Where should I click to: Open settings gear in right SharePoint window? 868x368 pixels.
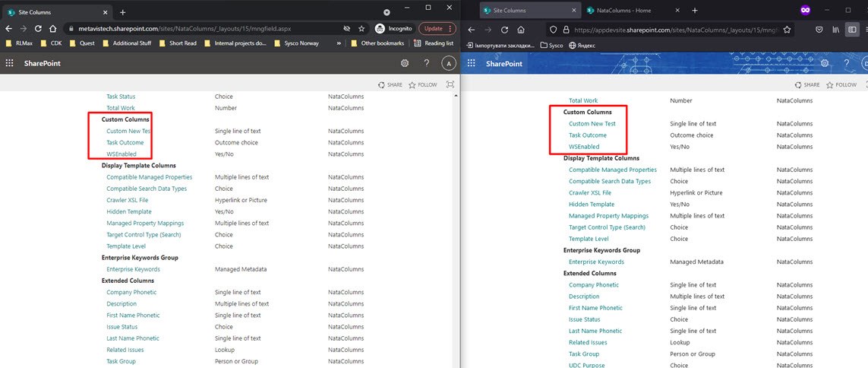click(825, 63)
